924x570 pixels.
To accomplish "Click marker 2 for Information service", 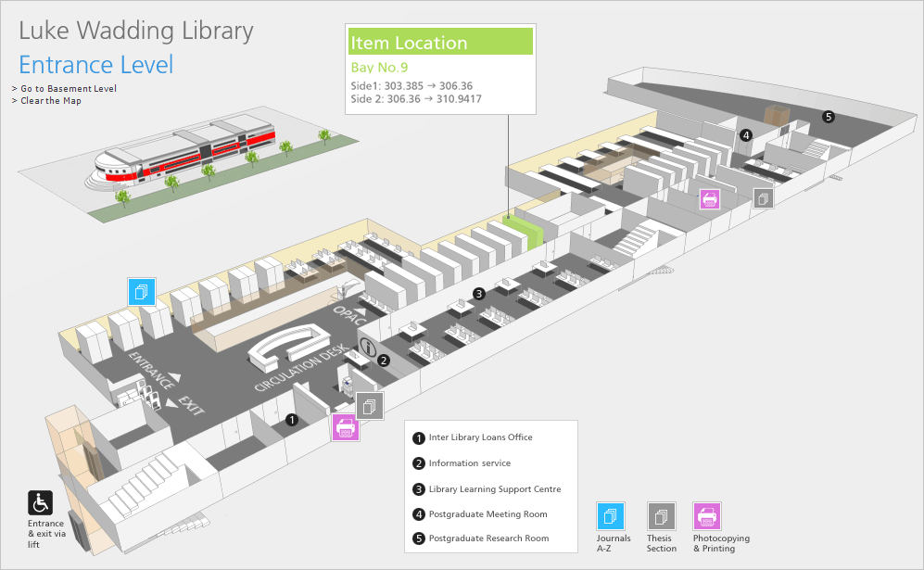I will (x=383, y=360).
